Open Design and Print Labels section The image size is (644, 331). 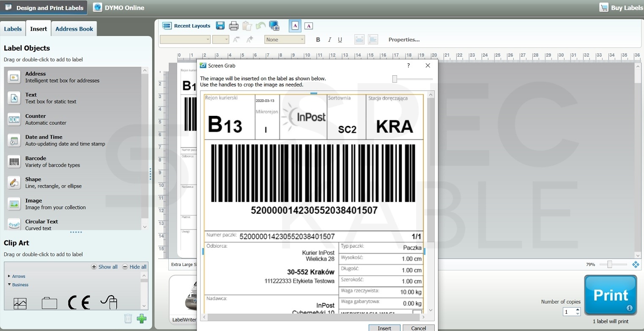click(44, 8)
